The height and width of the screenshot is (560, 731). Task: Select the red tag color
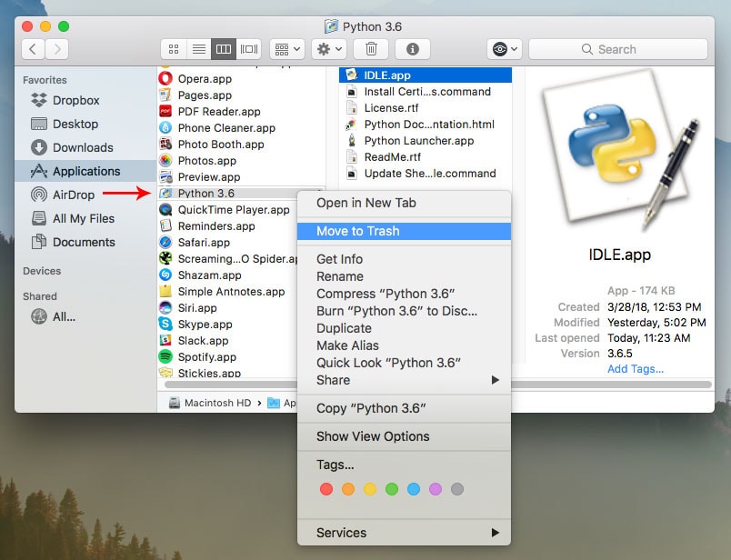(326, 488)
